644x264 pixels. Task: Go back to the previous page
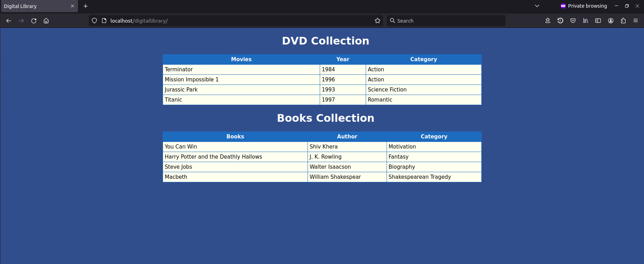click(x=9, y=21)
